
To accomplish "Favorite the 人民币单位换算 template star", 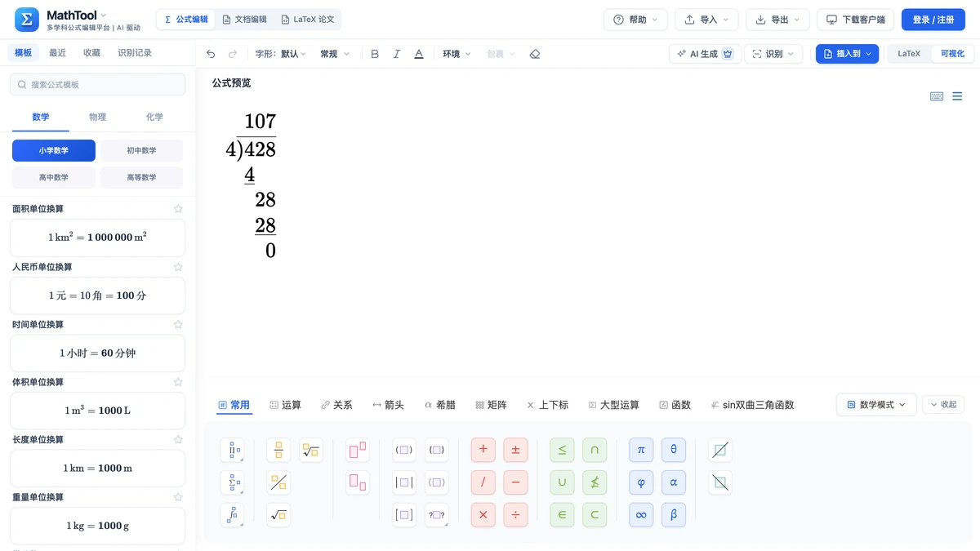I will [x=178, y=267].
